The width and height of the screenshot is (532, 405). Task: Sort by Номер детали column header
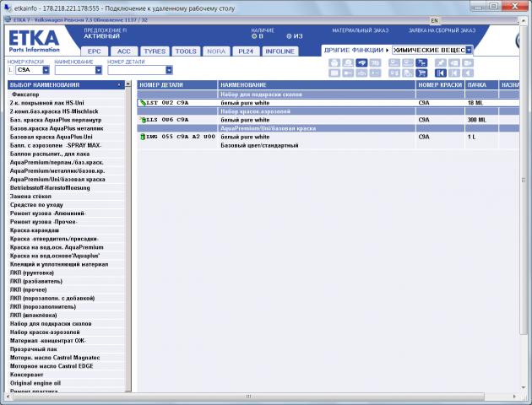click(177, 85)
